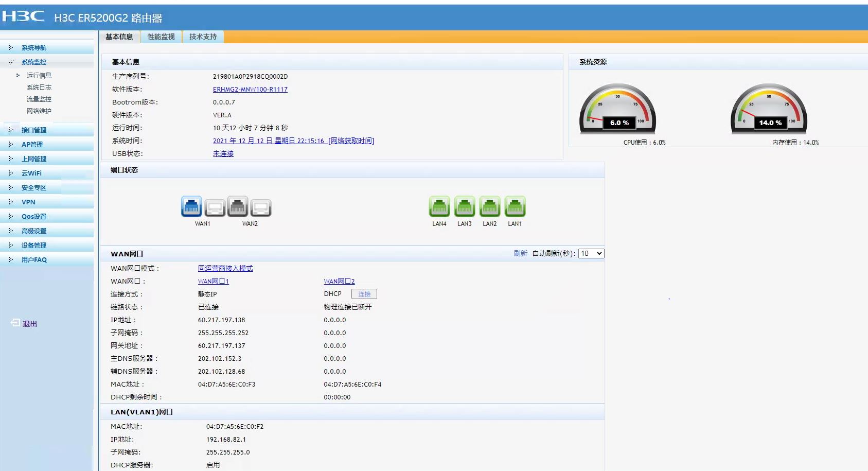Image resolution: width=868 pixels, height=471 pixels.
Task: Click the blue WAN1 port icon
Action: tap(191, 207)
